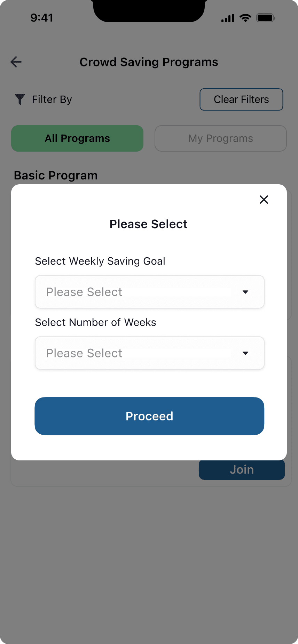Tap the Crowd Saving Programs title
Viewport: 298px width, 644px height.
(149, 62)
